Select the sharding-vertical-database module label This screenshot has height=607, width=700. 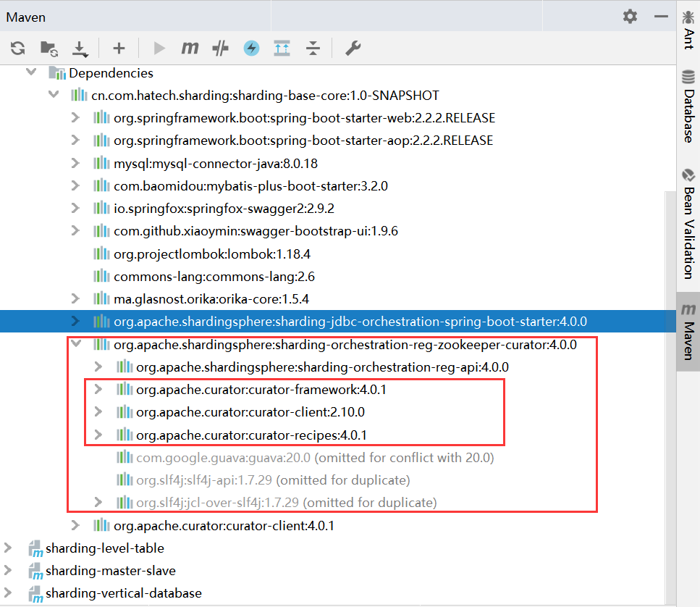click(124, 593)
